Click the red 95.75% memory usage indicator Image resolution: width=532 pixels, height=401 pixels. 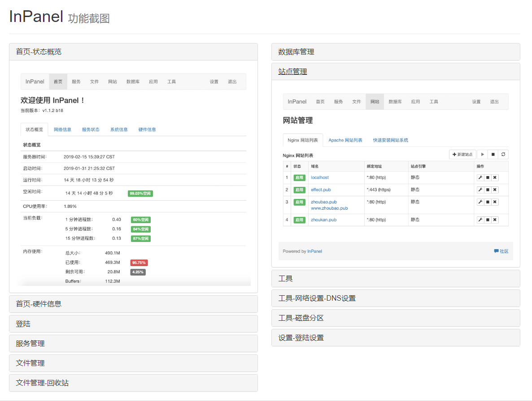point(139,263)
